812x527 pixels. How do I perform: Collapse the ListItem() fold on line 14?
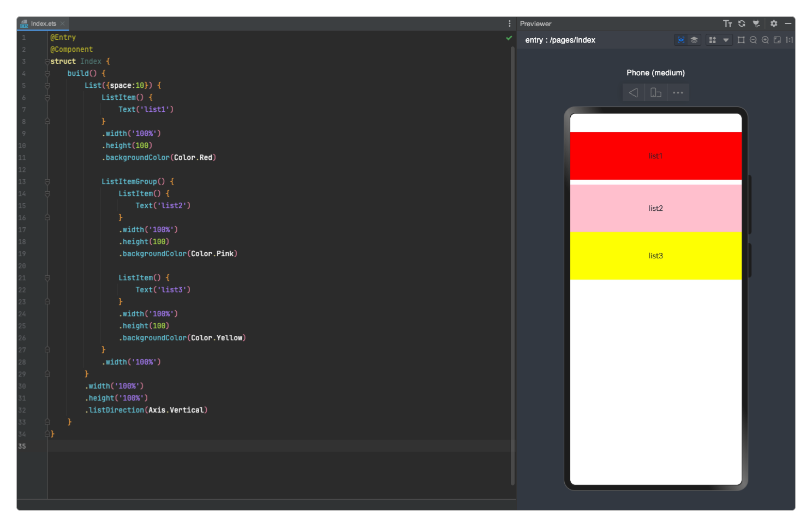tap(47, 194)
